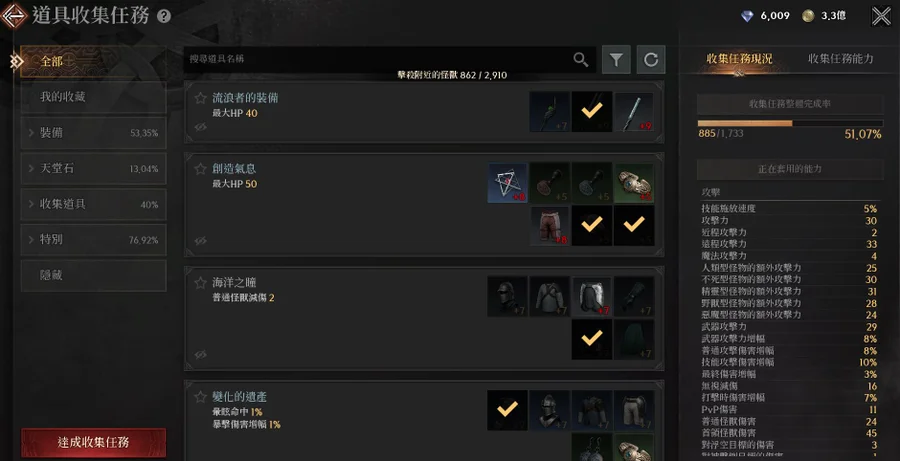Select the star diagram item in 創造氣息
Image resolution: width=900 pixels, height=461 pixels.
(507, 183)
